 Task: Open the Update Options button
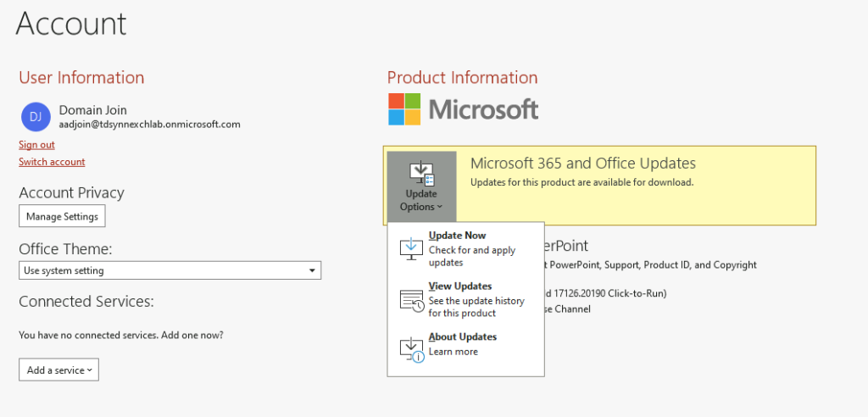422,186
